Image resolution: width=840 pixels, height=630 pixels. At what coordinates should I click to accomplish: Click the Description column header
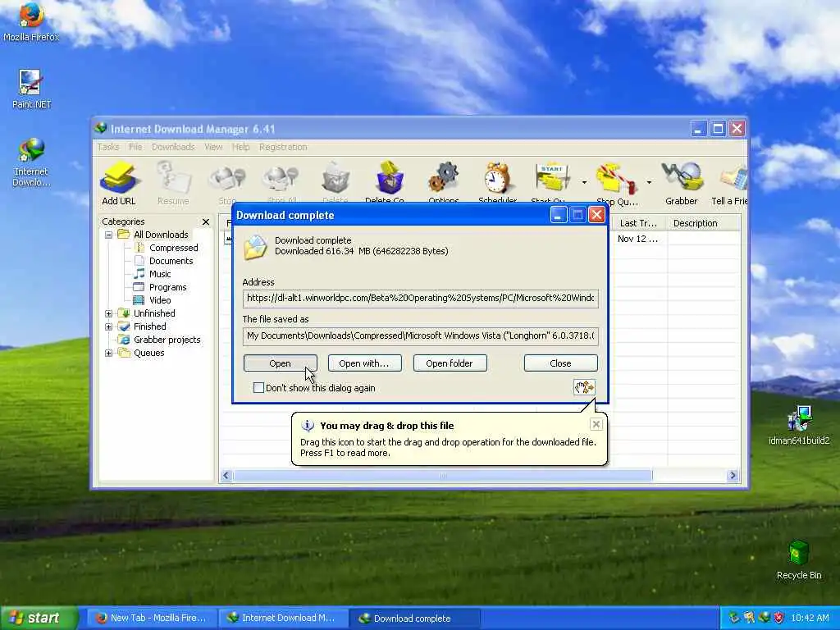pyautogui.click(x=703, y=223)
